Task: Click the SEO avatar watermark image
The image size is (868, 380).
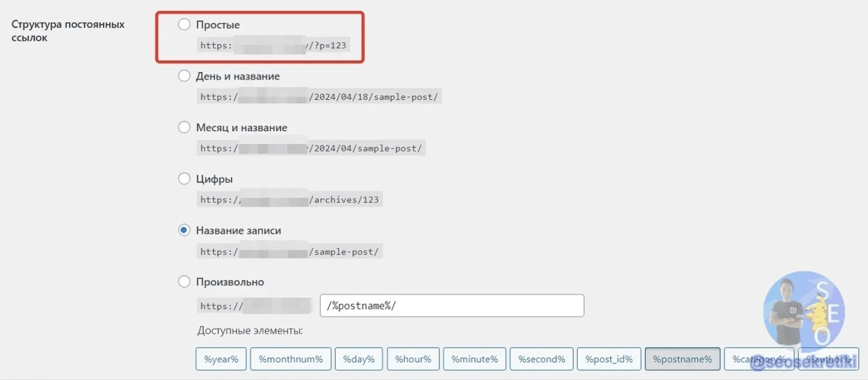Action: (804, 311)
